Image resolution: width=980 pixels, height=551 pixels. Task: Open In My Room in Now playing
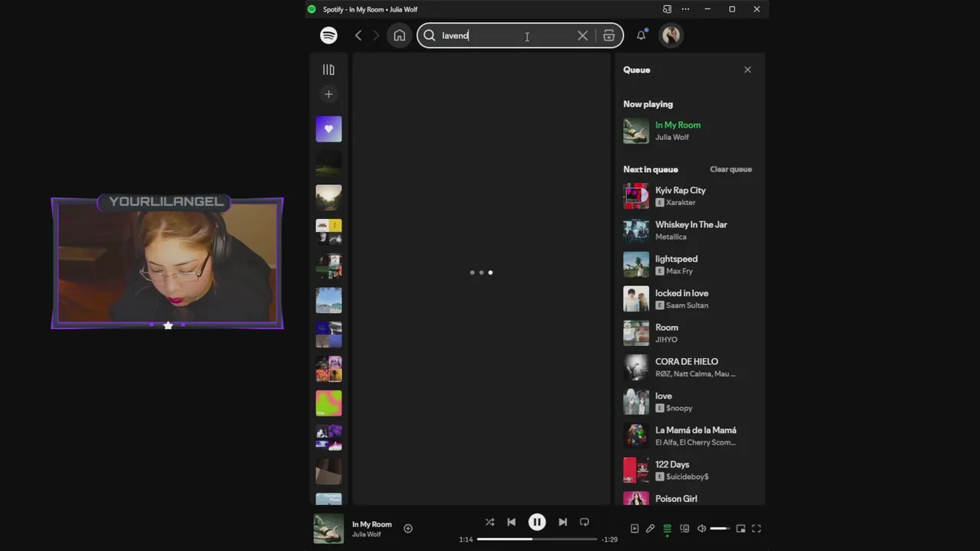pos(678,125)
